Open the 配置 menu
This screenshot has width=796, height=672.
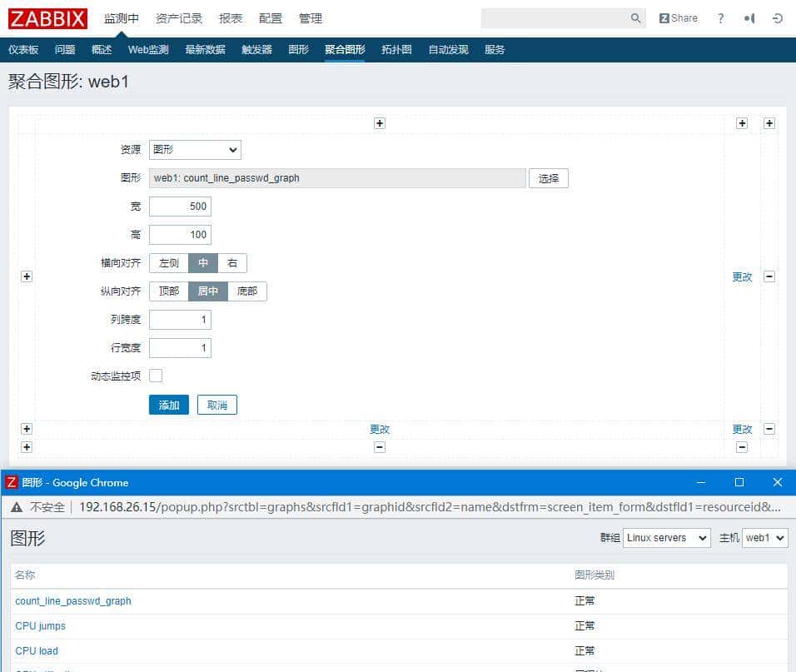click(x=270, y=17)
